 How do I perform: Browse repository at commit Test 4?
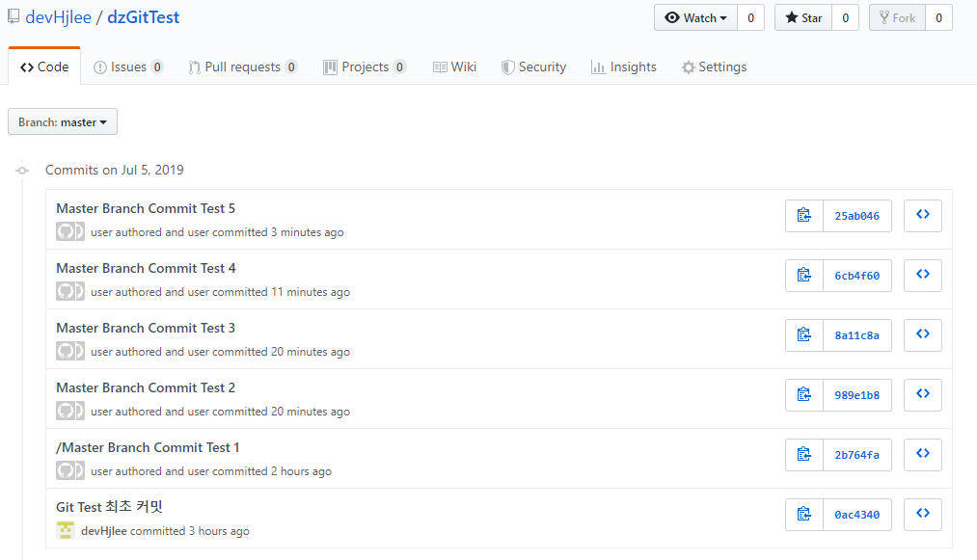tap(923, 276)
